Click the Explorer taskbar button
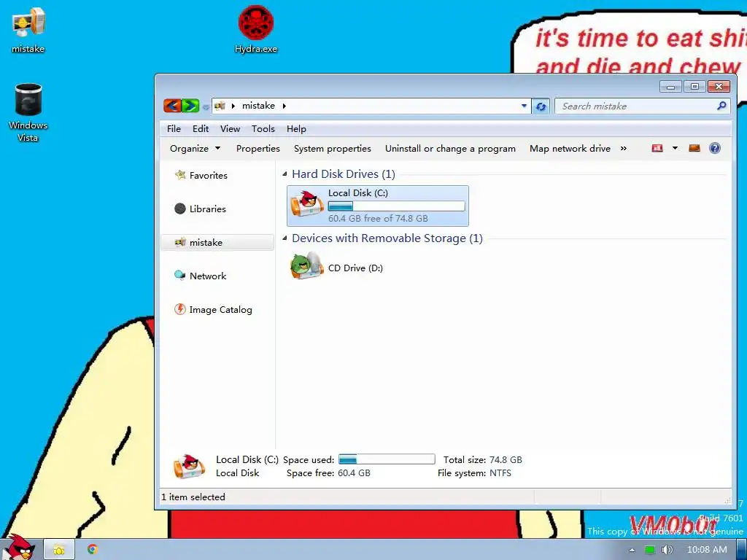The height and width of the screenshot is (560, 747). (59, 550)
